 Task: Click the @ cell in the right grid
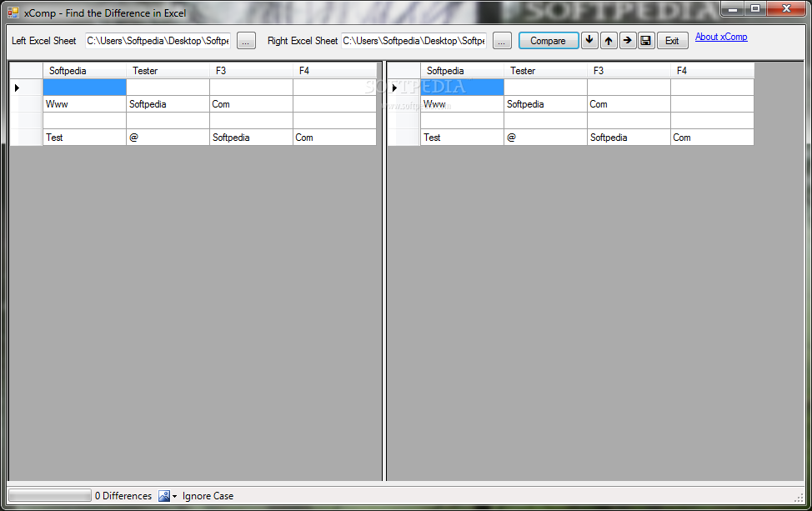click(545, 138)
